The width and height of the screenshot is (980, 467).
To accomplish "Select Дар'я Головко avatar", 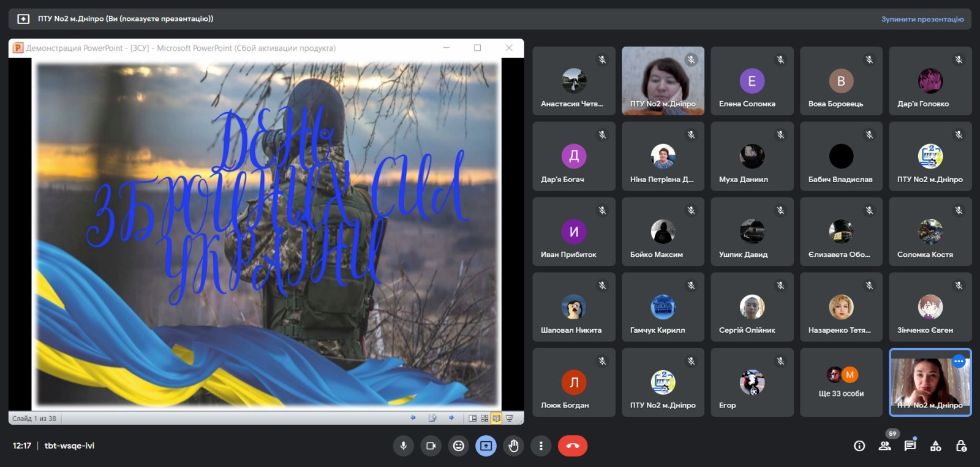I will (x=930, y=81).
